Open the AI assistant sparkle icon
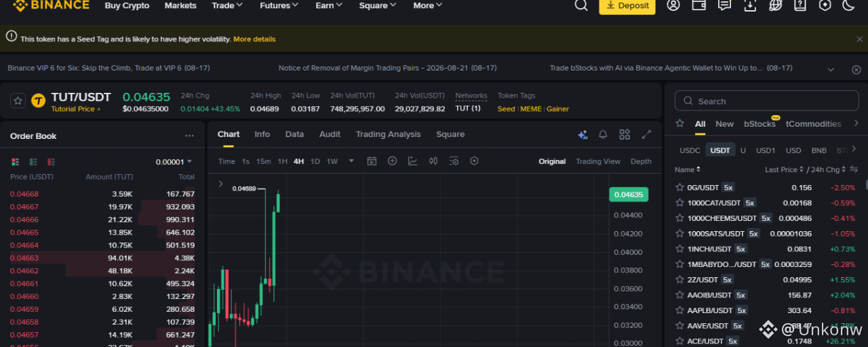Screen dimensions: 868x347 (x=582, y=135)
